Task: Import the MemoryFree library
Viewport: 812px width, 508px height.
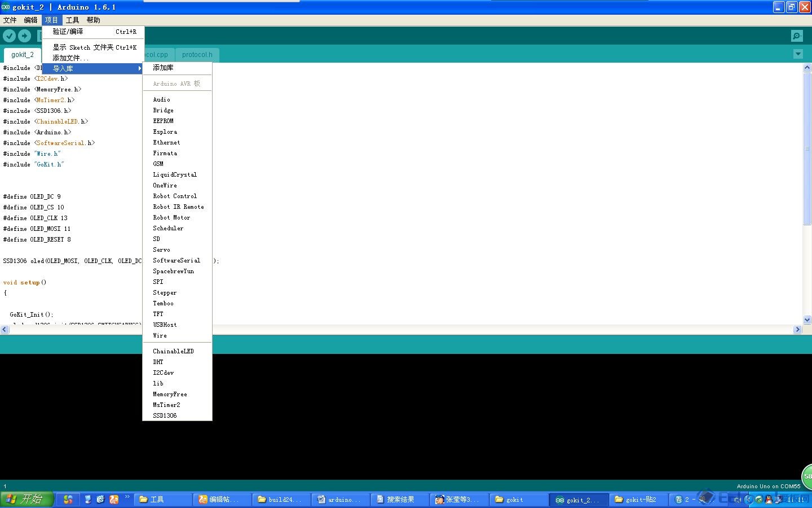Action: coord(177,394)
